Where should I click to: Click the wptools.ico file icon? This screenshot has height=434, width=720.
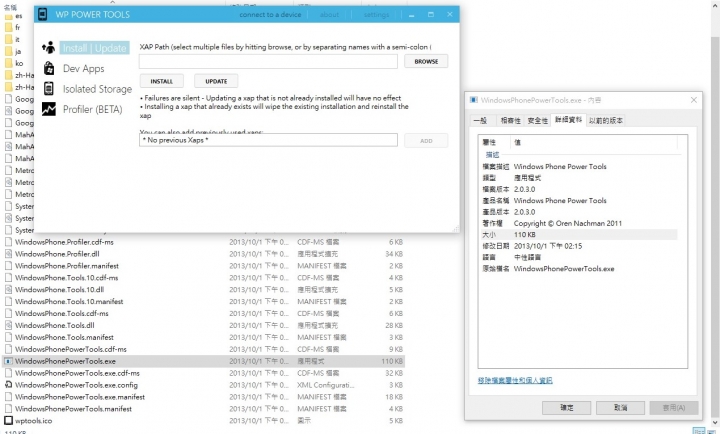(8, 420)
